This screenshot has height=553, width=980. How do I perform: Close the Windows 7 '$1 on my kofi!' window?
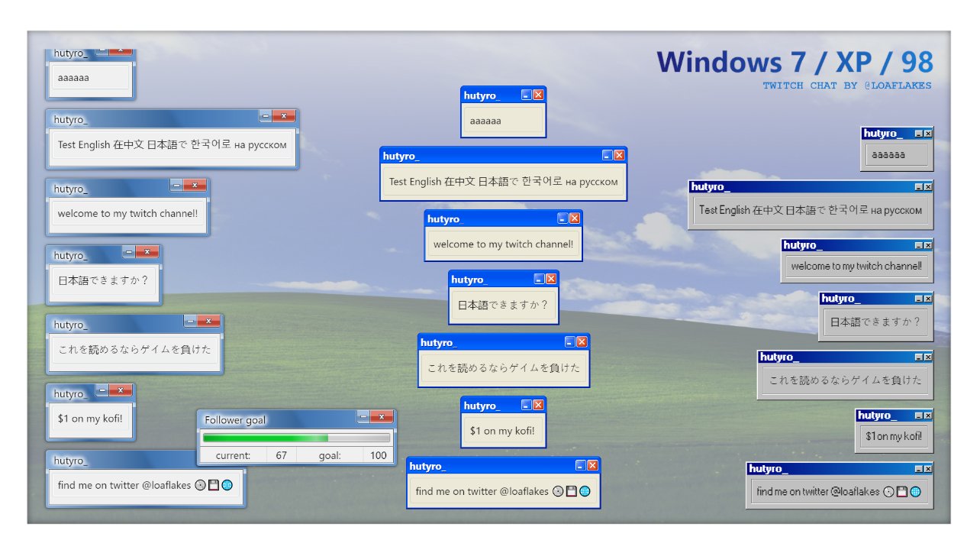(121, 390)
